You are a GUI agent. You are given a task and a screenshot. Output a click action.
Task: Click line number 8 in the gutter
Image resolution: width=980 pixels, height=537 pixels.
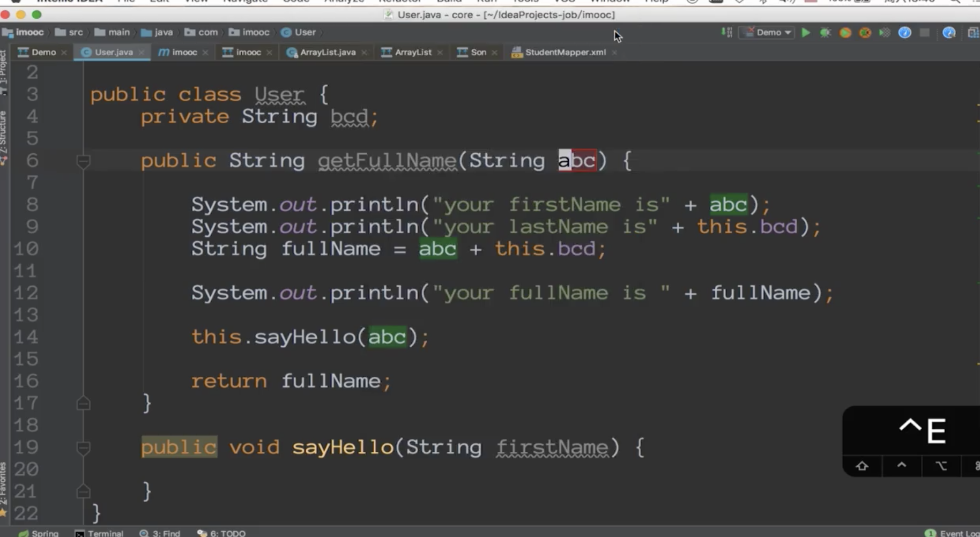pyautogui.click(x=32, y=204)
